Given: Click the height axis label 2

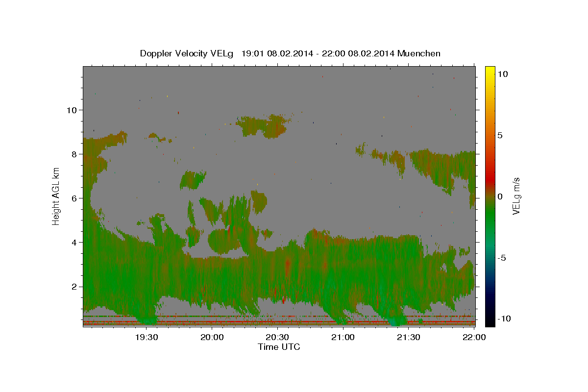Looking at the screenshot, I should point(74,286).
